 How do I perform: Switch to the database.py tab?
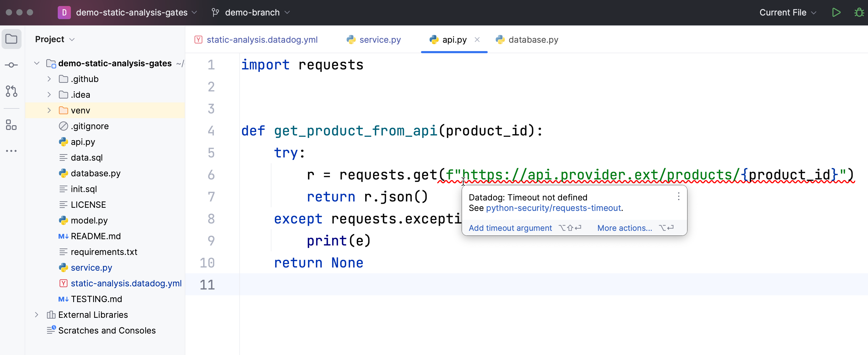click(533, 39)
